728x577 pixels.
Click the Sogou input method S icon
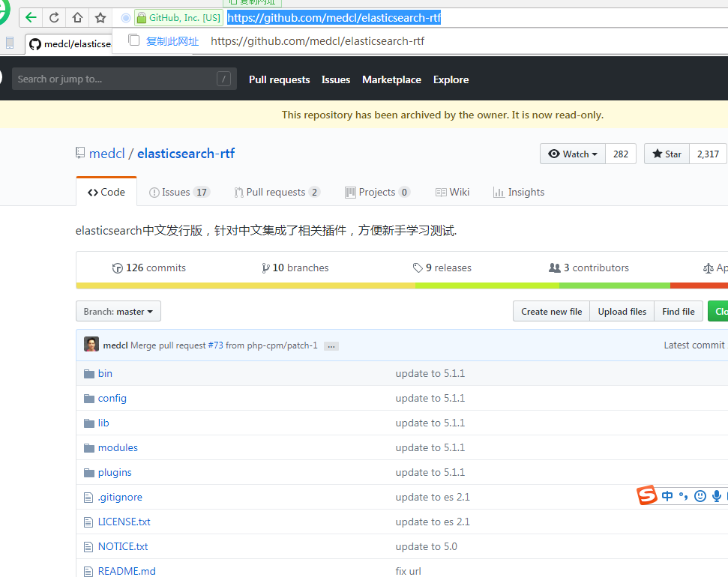click(x=647, y=495)
